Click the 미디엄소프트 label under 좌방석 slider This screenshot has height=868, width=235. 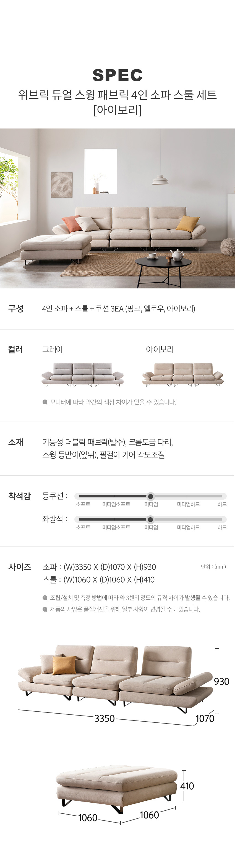tap(116, 527)
